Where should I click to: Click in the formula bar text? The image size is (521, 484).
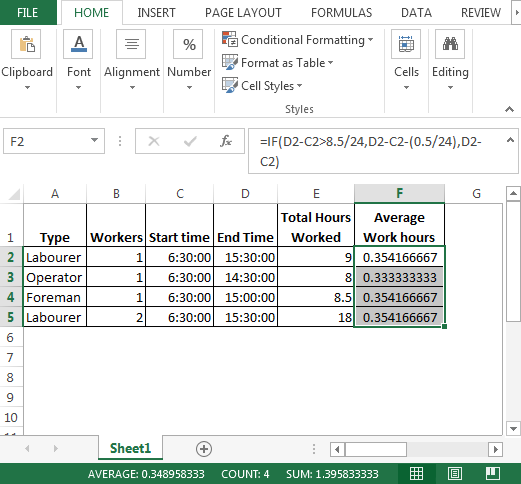(371, 151)
